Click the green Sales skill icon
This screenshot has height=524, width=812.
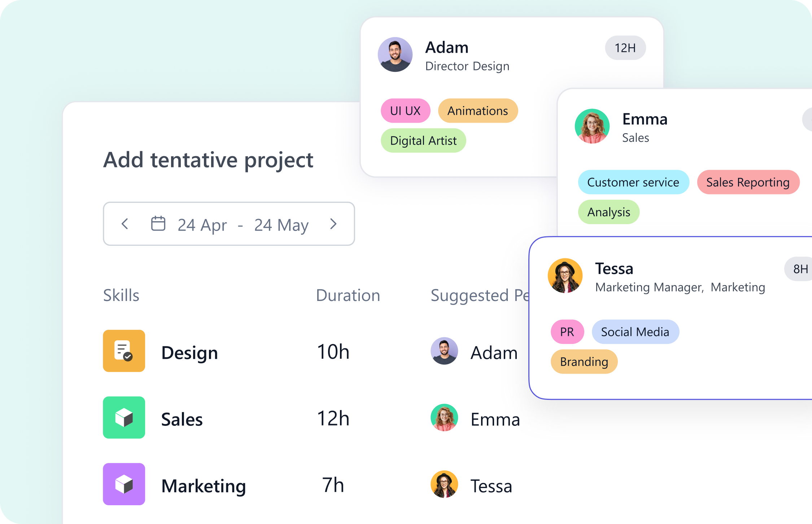click(124, 418)
